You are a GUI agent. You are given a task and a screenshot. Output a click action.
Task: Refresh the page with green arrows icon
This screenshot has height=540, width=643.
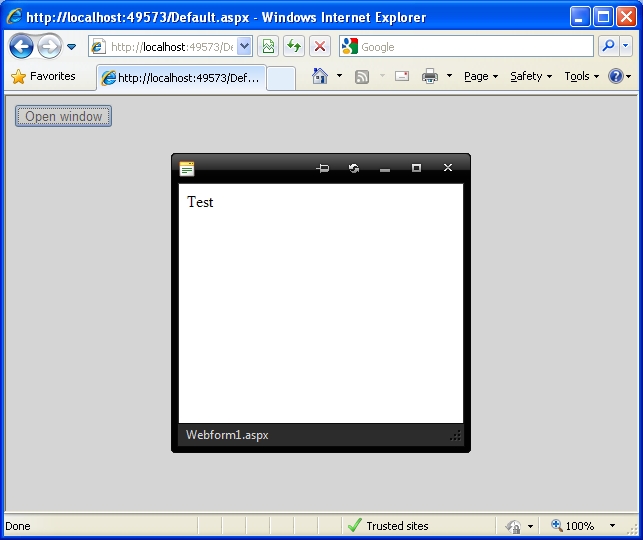tap(294, 46)
